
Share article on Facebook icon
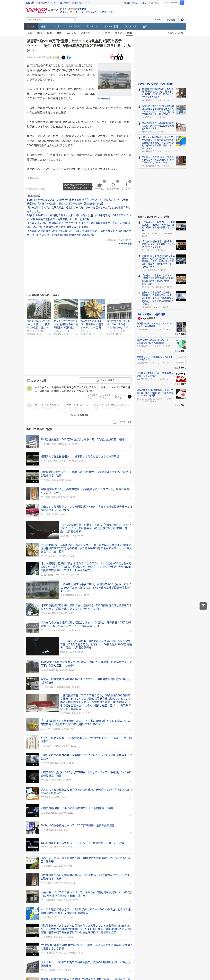(69, 57)
